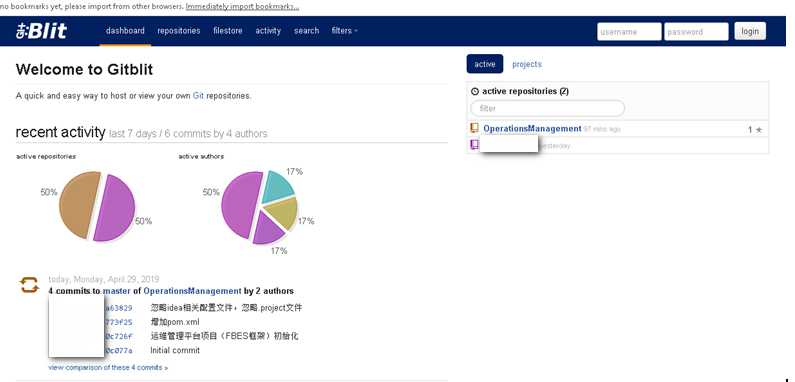
Task: Go to repositories page
Action: (x=178, y=30)
